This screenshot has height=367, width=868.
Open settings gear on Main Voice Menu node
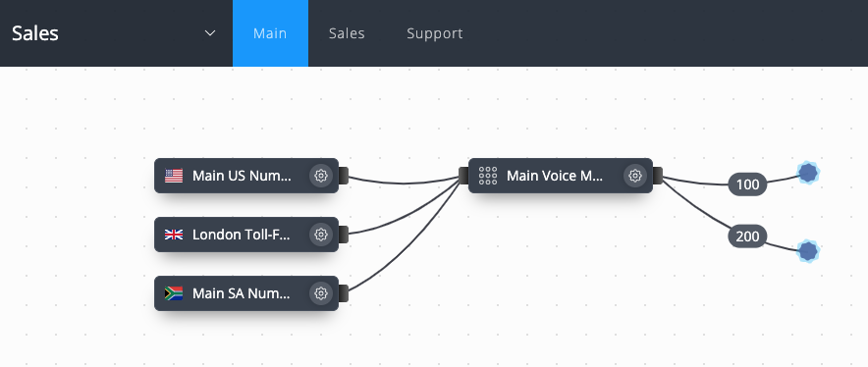point(635,176)
